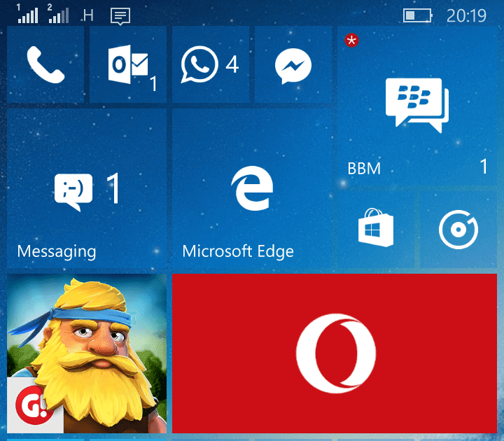Open the Outlook Mail tile
504x441 pixels.
[x=128, y=64]
